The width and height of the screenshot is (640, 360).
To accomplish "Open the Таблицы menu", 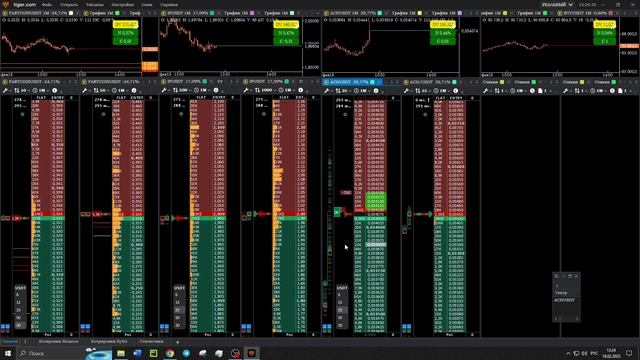I will [95, 5].
